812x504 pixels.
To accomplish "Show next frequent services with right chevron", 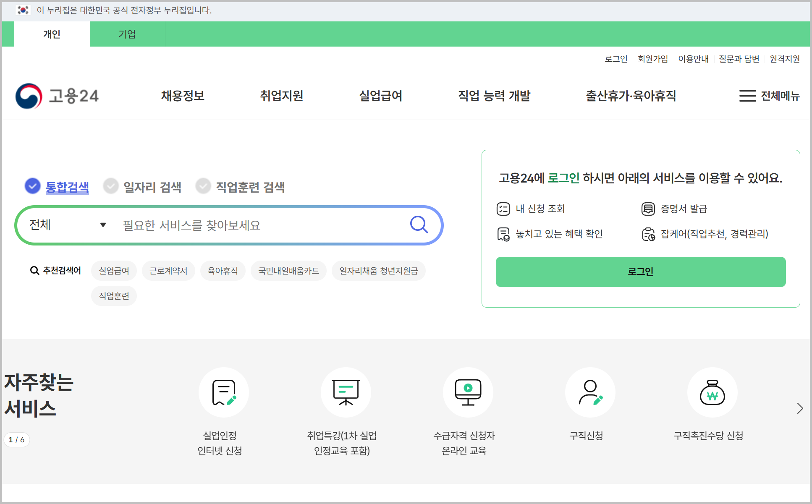I will (x=799, y=408).
